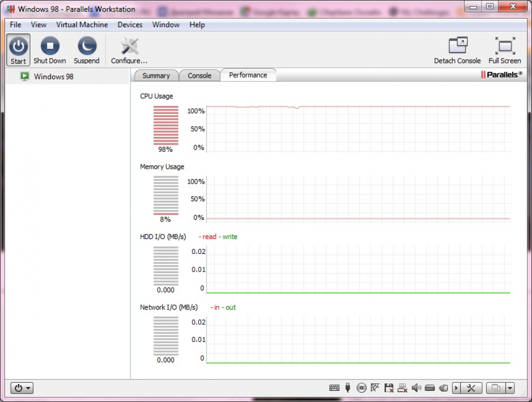Open the View menu
Viewport: 532px width, 402px height.
click(38, 25)
